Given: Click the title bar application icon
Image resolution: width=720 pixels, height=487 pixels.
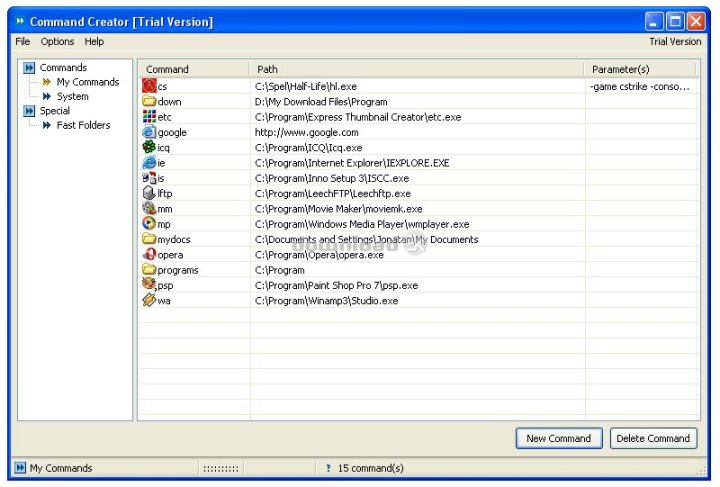Looking at the screenshot, I should 20,21.
